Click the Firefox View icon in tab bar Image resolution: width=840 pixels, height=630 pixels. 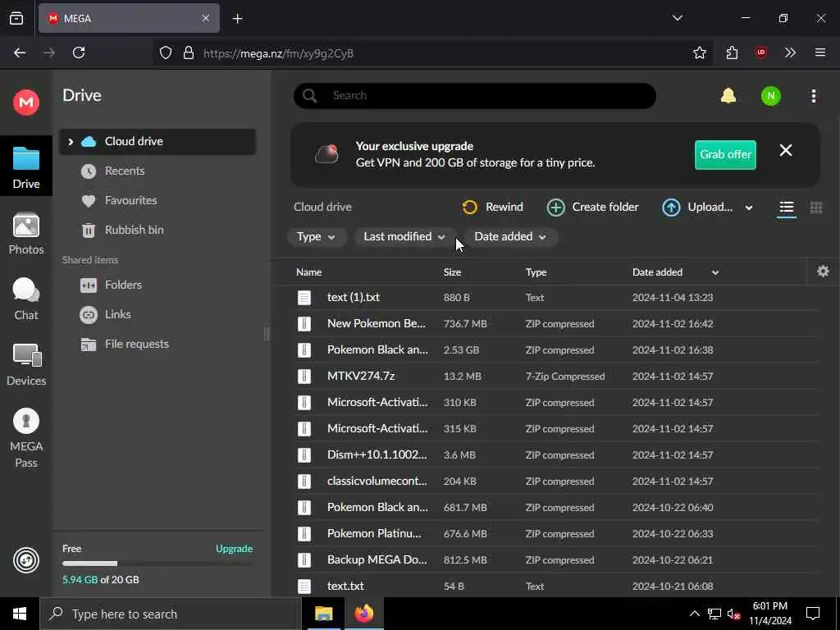pyautogui.click(x=16, y=18)
